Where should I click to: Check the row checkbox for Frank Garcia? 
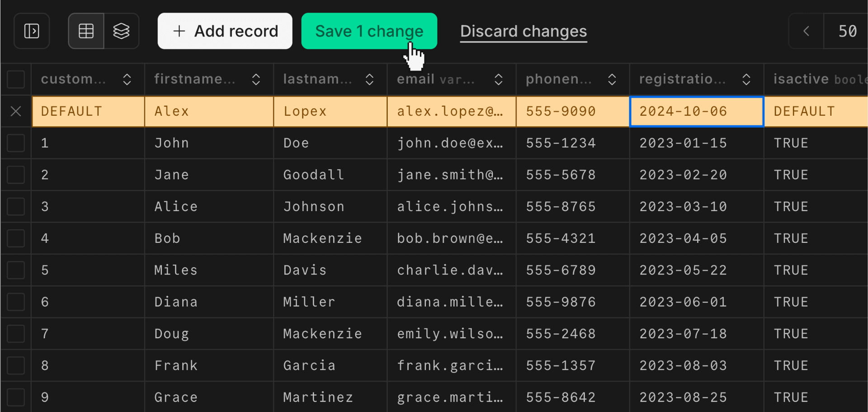pos(16,365)
